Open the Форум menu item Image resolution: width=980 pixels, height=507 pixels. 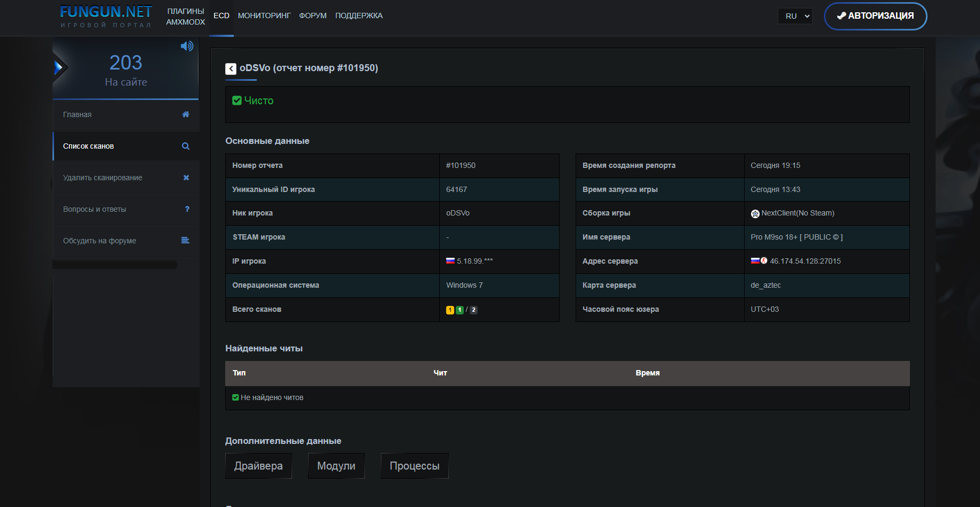tap(312, 16)
